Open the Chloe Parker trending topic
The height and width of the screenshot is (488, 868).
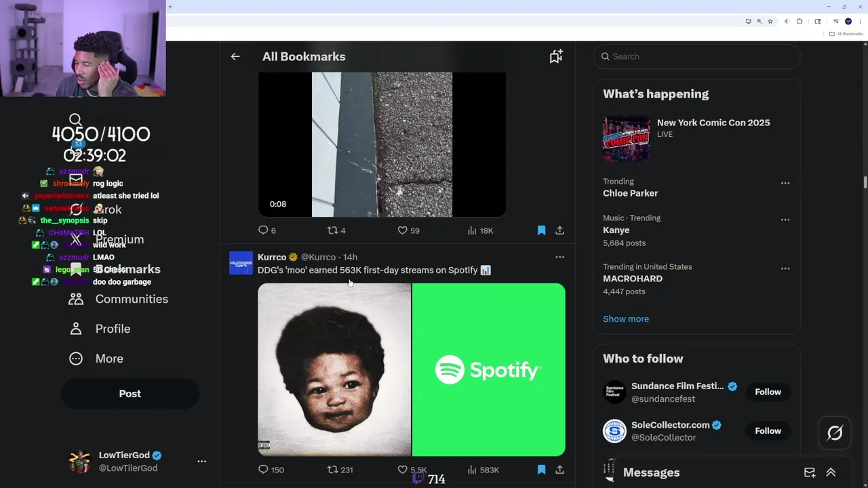pos(630,193)
